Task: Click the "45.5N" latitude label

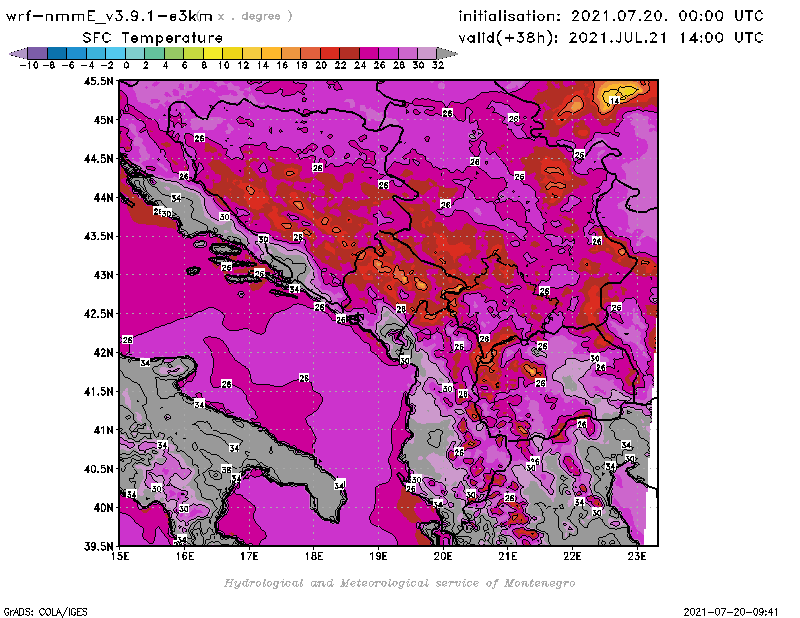Action: (99, 81)
